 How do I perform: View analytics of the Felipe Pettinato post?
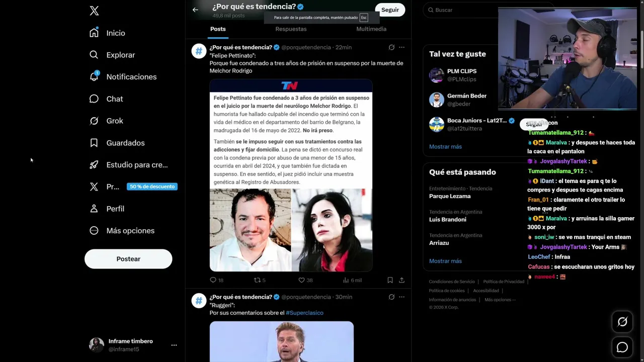tap(352, 280)
